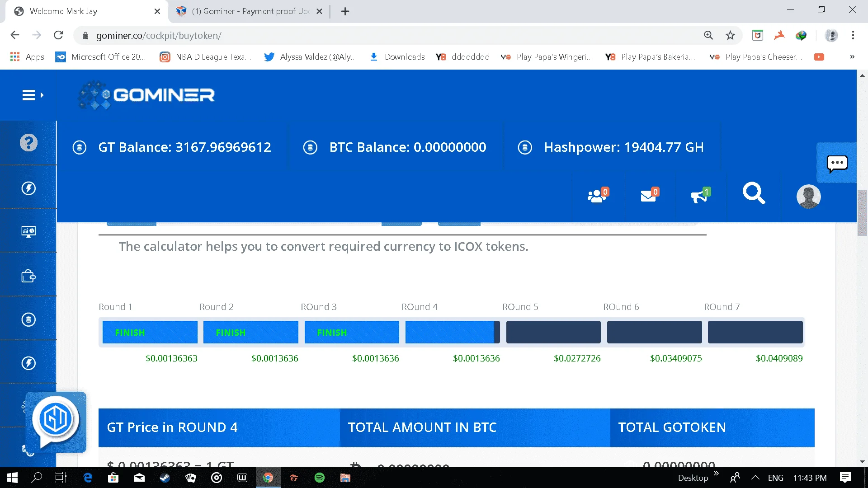Bookmark this page with the star

point(730,35)
